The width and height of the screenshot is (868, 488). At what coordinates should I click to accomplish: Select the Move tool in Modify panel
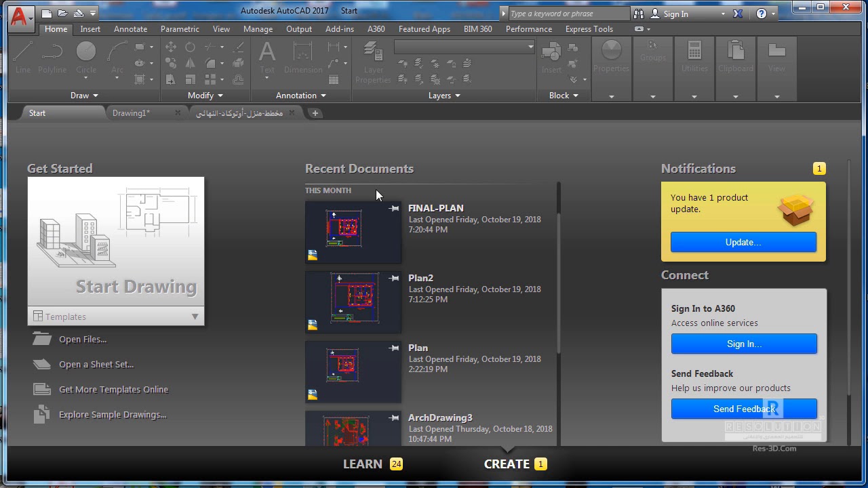pyautogui.click(x=171, y=47)
